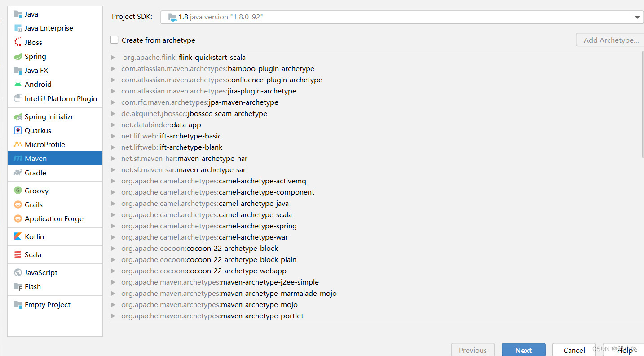Expand net.databinder data-app node

point(113,125)
